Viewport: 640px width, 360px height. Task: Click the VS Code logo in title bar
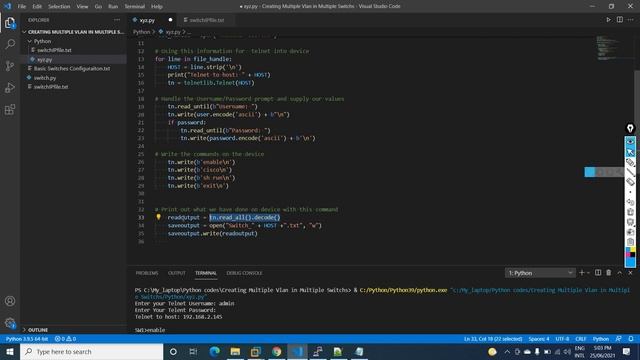(7, 6)
